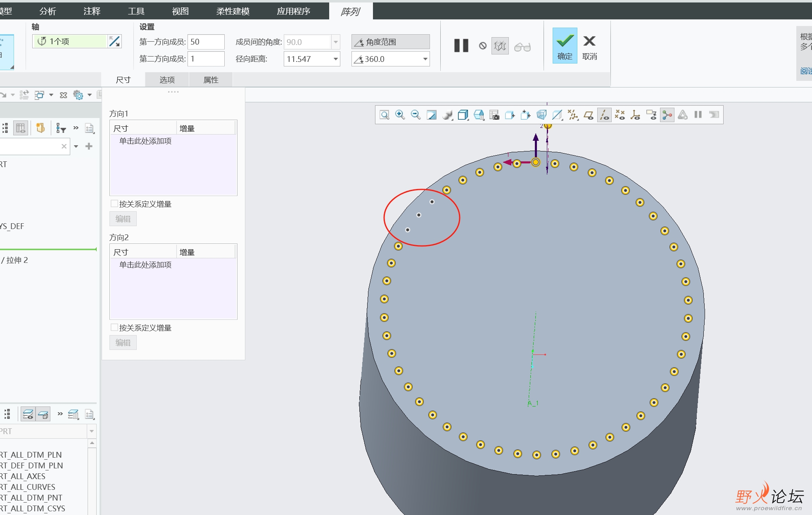Click the plus icon beside tree search
Image resolution: width=812 pixels, height=515 pixels.
(89, 146)
